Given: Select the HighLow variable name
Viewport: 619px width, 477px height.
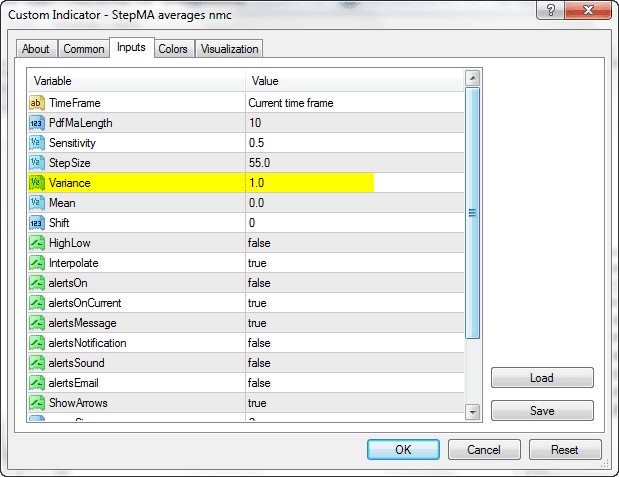Looking at the screenshot, I should (x=69, y=243).
